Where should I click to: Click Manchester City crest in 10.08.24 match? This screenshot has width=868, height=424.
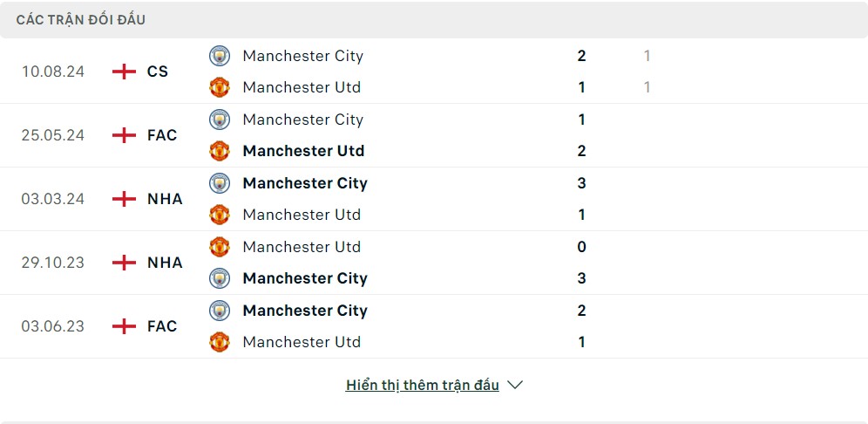coord(220,56)
